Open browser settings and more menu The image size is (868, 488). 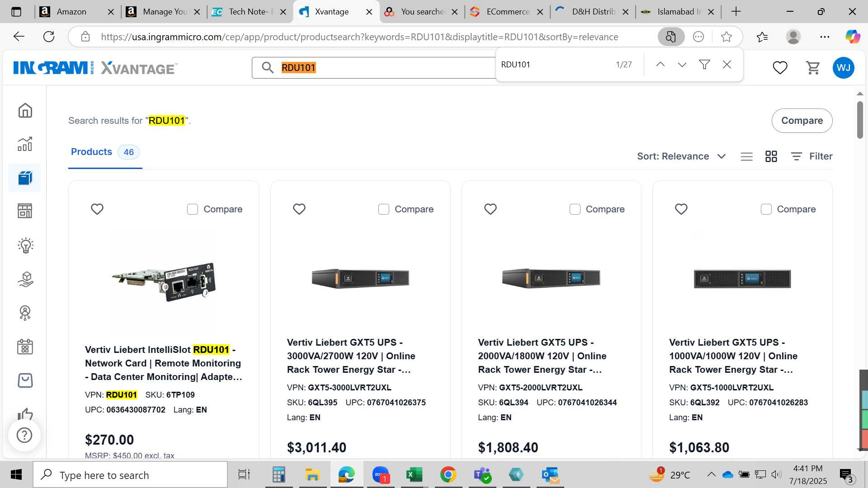click(825, 37)
